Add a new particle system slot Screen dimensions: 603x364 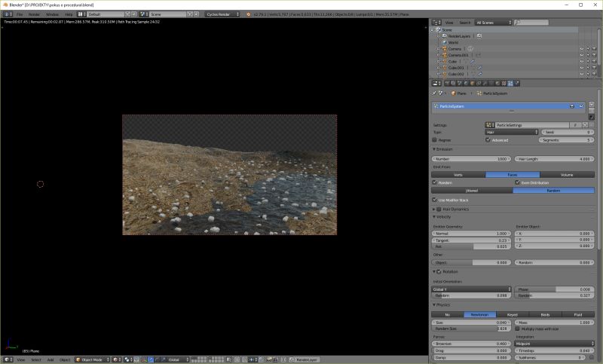pos(591,104)
